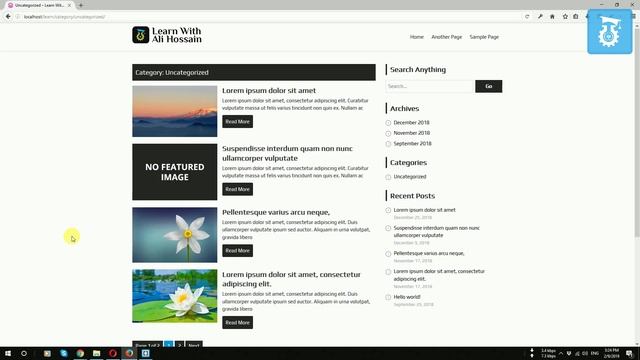Bookmark this page with the star icon
This screenshot has height=360, width=640.
[x=565, y=17]
